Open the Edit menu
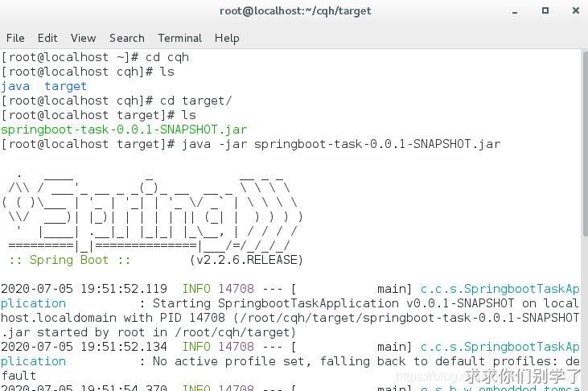The image size is (588, 391). point(47,39)
